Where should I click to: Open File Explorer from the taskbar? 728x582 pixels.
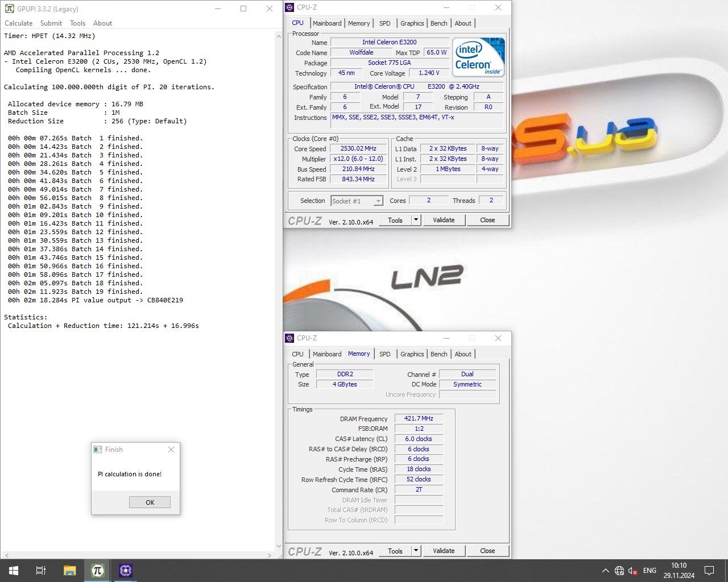coord(69,571)
